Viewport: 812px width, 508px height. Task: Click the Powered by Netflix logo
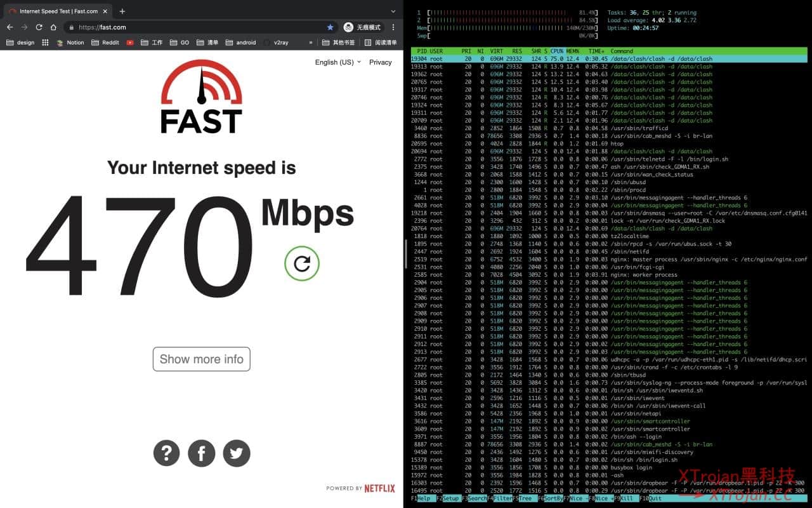(360, 488)
